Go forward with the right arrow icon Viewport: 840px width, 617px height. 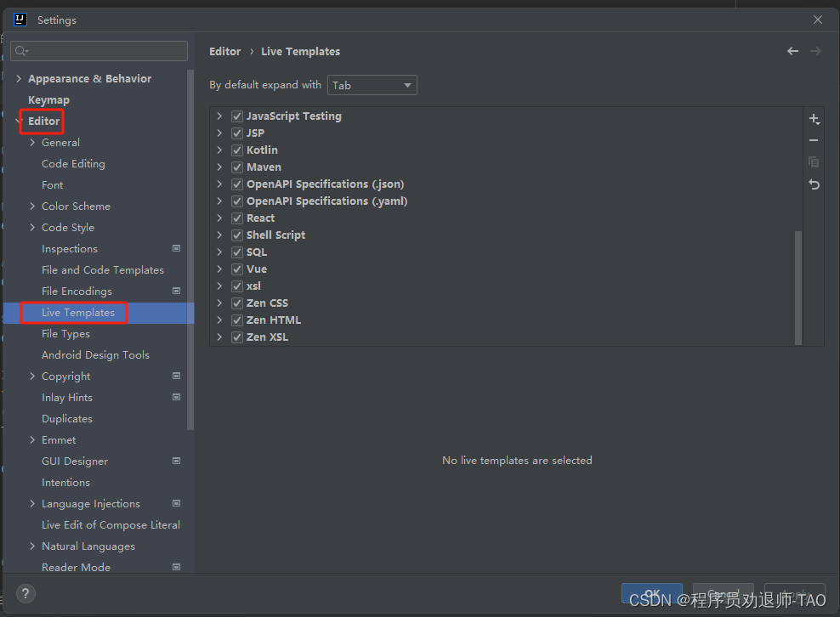(815, 51)
